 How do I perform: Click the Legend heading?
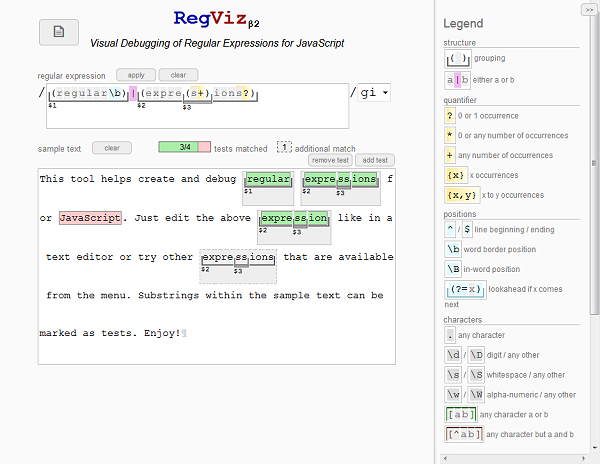click(463, 23)
